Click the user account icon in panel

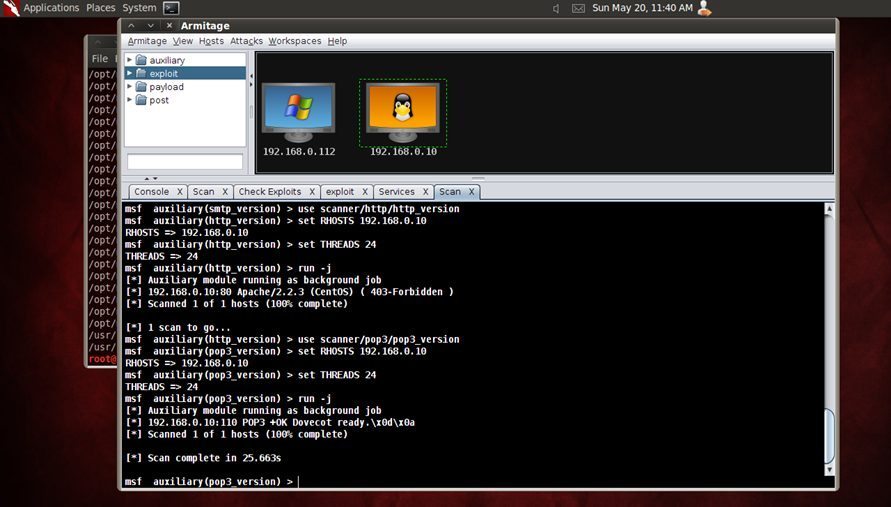click(705, 8)
